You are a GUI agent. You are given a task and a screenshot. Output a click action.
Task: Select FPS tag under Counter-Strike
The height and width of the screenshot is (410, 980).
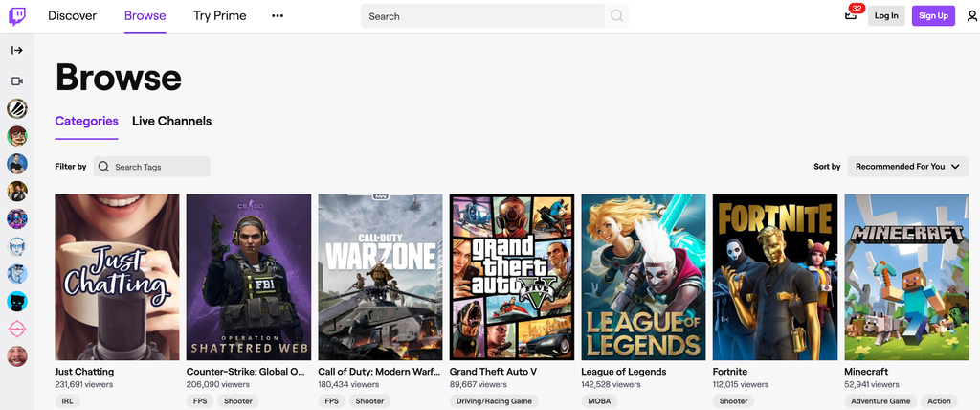pyautogui.click(x=200, y=401)
